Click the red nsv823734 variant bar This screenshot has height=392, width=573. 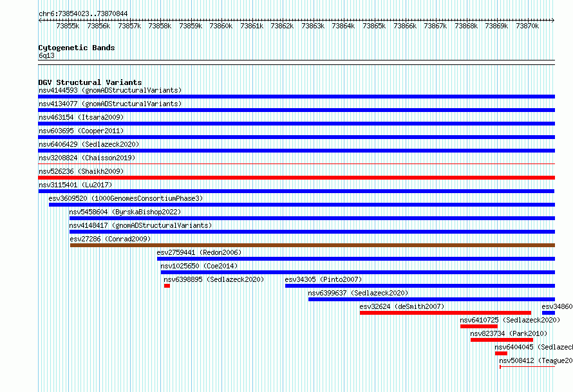coord(502,340)
